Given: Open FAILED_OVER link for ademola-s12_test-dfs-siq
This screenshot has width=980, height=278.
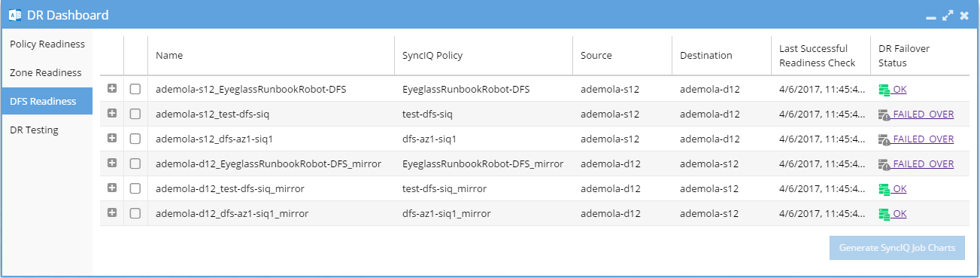Looking at the screenshot, I should pos(923,115).
